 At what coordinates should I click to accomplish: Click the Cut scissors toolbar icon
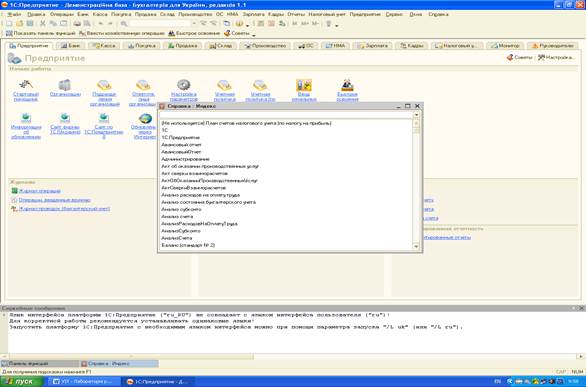[43, 24]
